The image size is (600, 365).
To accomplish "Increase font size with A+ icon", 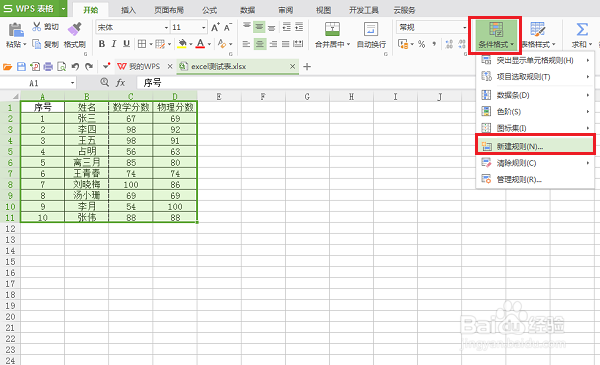I will (215, 27).
